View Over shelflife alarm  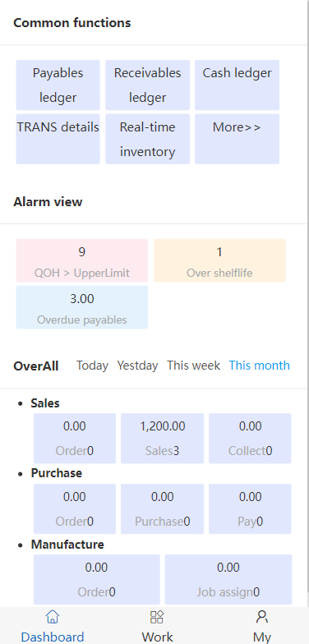coord(219,260)
